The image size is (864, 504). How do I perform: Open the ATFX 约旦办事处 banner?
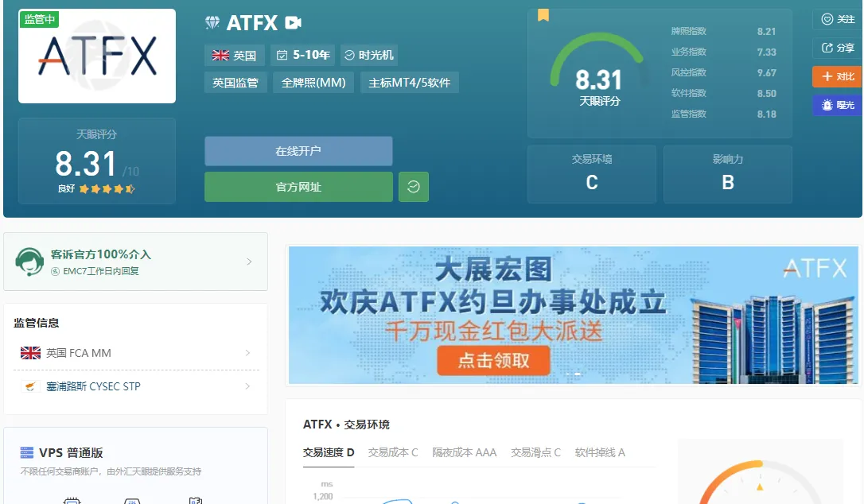tap(573, 315)
